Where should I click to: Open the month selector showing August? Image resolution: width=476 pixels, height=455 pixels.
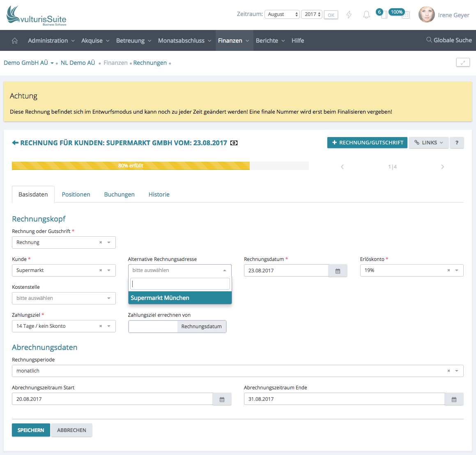tap(282, 14)
